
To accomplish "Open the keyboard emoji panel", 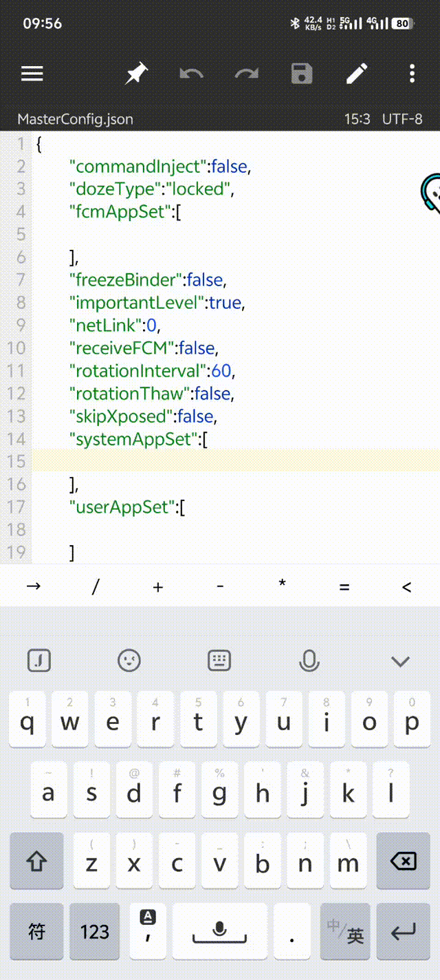I will (129, 661).
